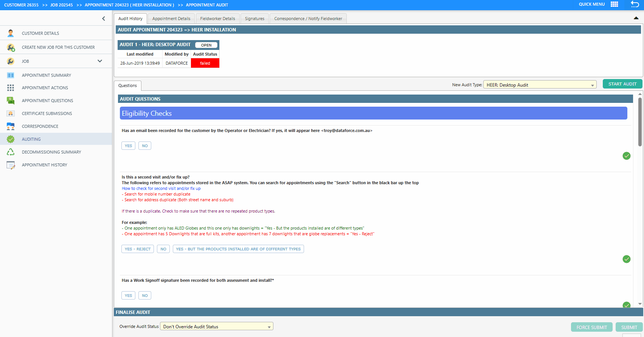Image resolution: width=644 pixels, height=337 pixels.
Task: Click the Appointment Actions grid icon
Action: [x=11, y=88]
